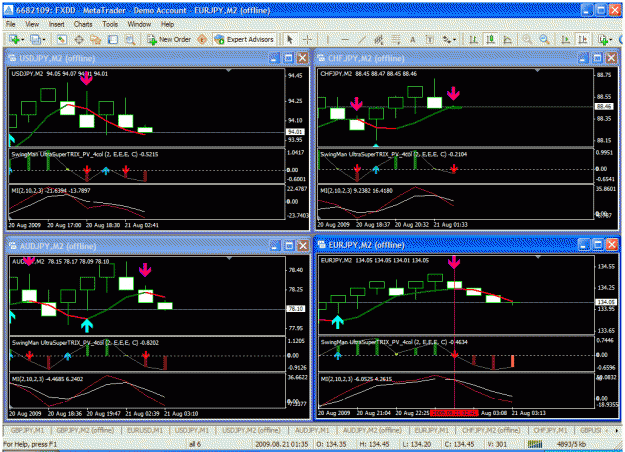625x452 pixels.
Task: Click the '4893/5 kb' traffic status
Action: [x=571, y=444]
